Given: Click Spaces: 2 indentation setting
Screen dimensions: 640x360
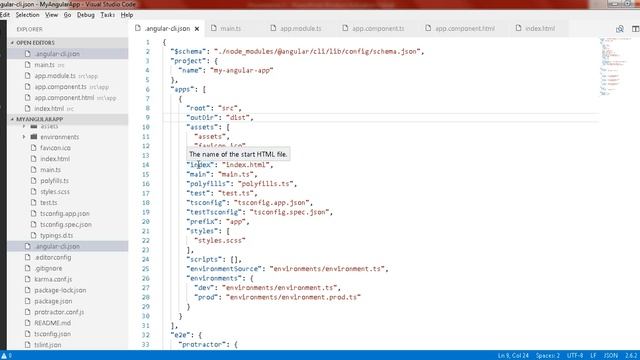Looking at the screenshot, I should (548, 356).
